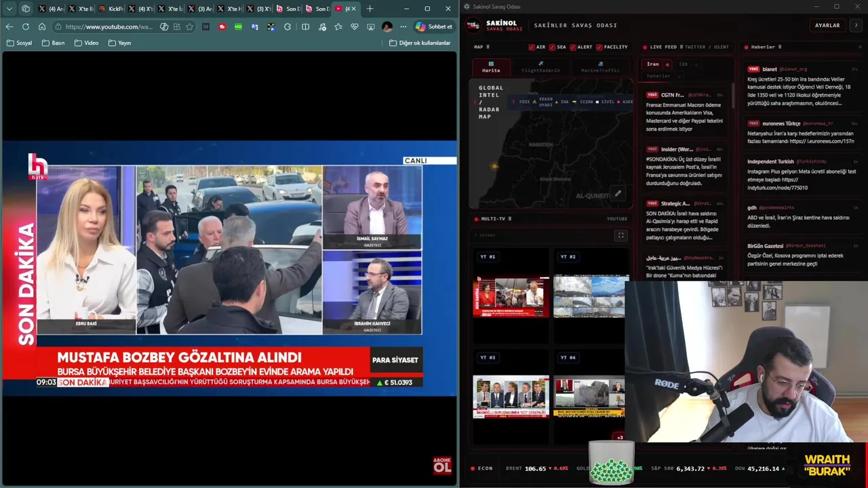Open the Basın bookmarks folder
Image resolution: width=868 pixels, height=488 pixels.
[53, 43]
